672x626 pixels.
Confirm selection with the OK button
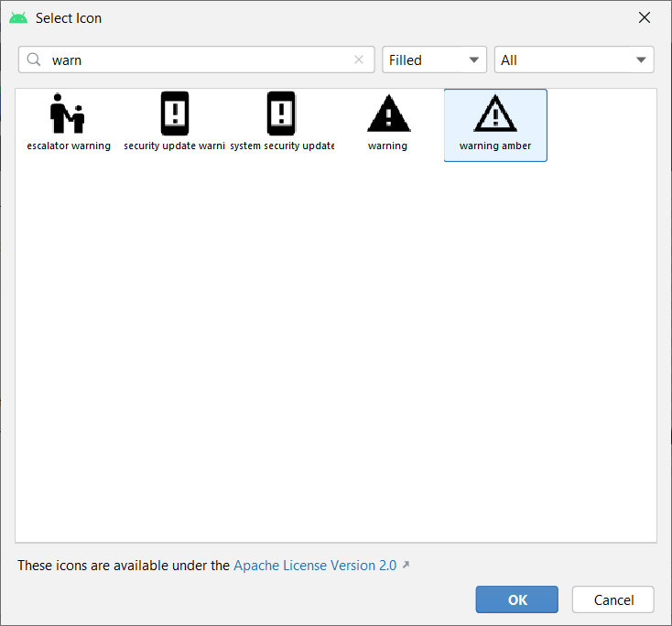[517, 599]
